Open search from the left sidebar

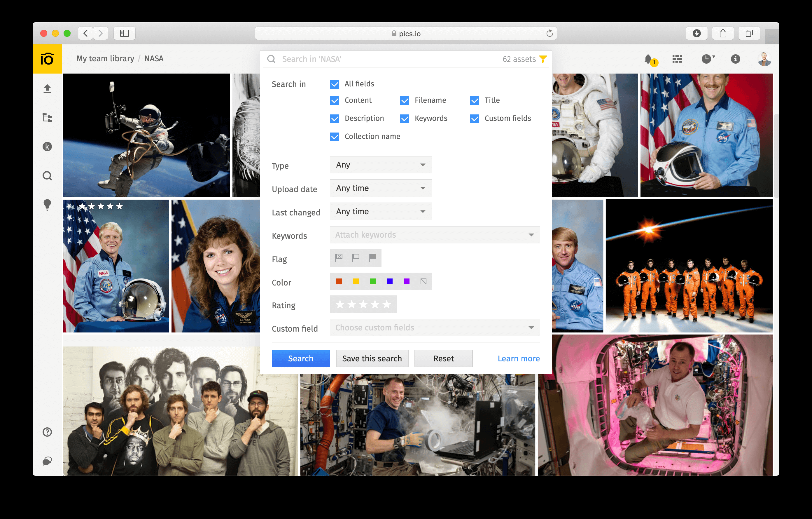coord(47,175)
